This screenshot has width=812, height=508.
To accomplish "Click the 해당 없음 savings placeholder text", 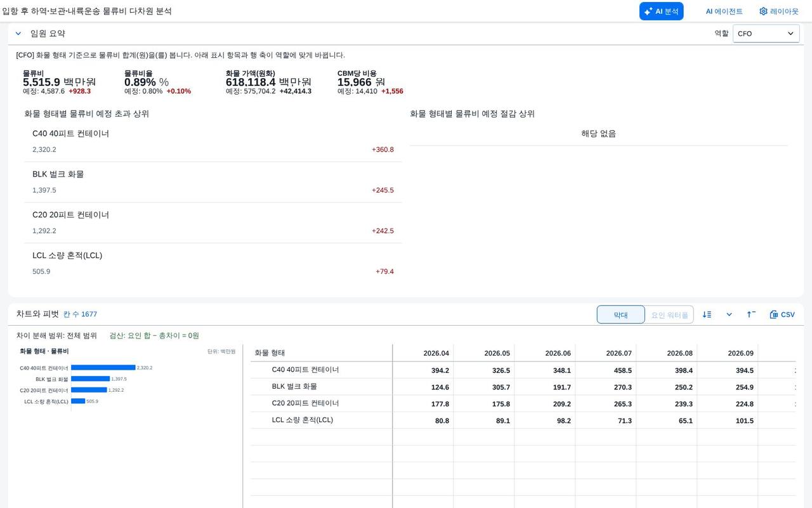I will coord(599,133).
